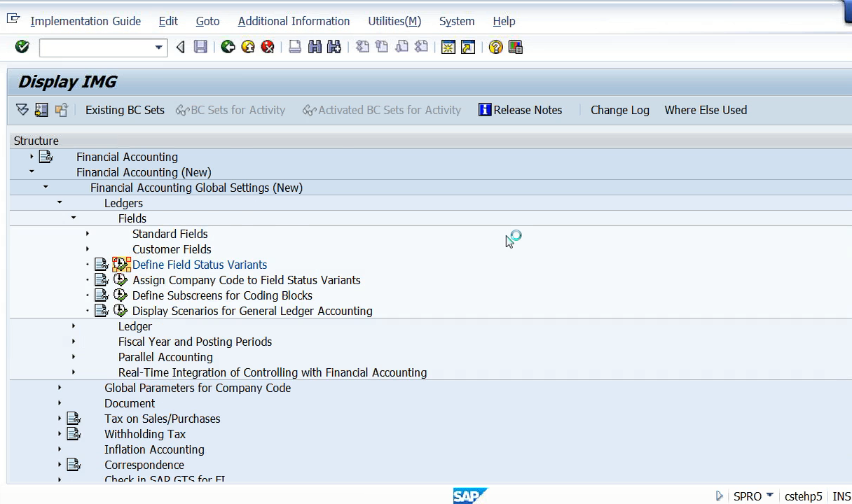Collapse the Ledgers node

click(x=60, y=203)
